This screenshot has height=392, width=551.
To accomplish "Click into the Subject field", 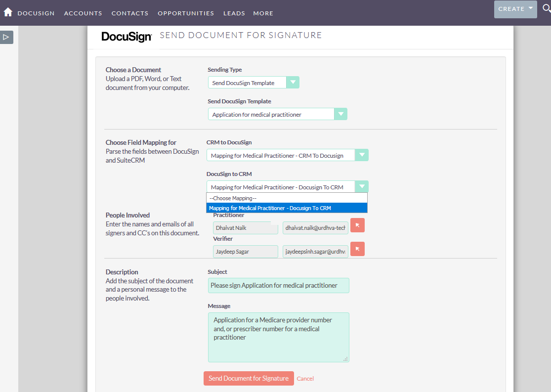I will 279,286.
